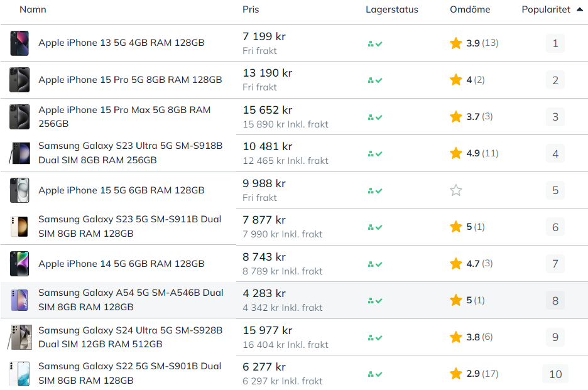The width and height of the screenshot is (588, 390).
Task: Click the stock status icon for Galaxy S23 Ultra
Action: coord(375,154)
